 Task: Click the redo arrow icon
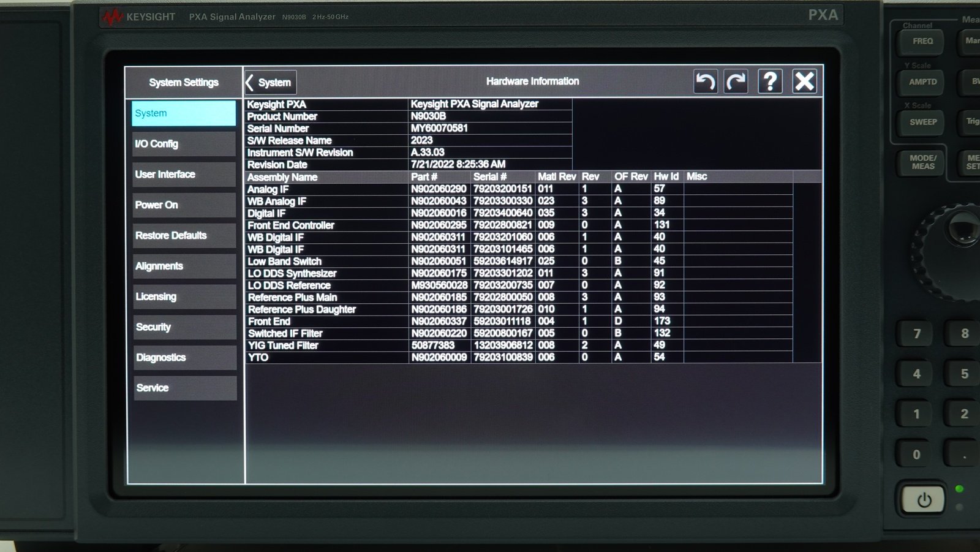736,81
